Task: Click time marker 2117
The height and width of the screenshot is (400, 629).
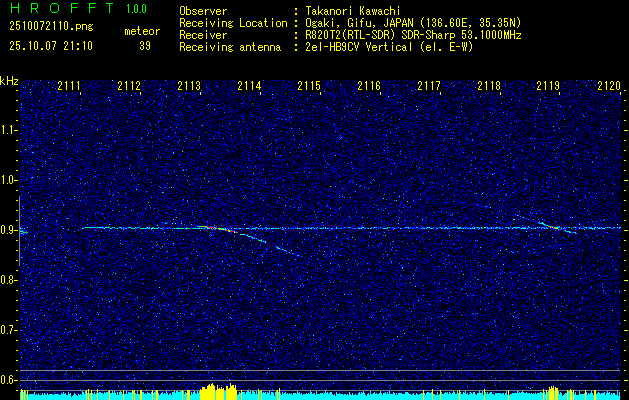Action: tap(429, 86)
